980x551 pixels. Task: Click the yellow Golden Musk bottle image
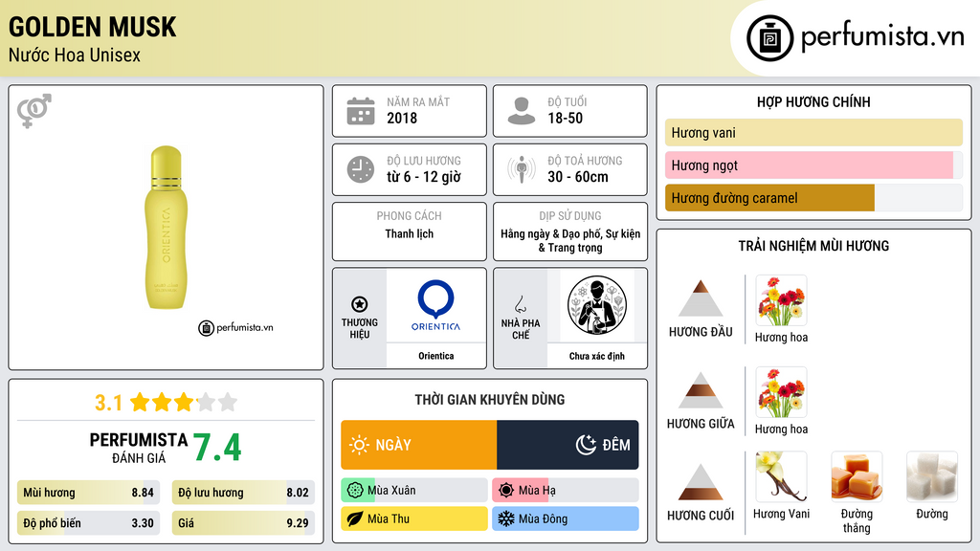point(167,228)
